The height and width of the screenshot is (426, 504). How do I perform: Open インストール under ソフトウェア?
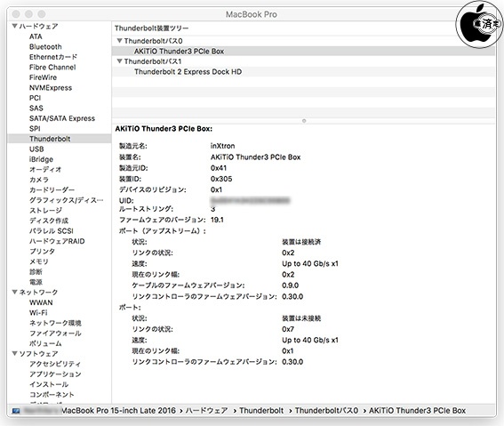tap(49, 384)
